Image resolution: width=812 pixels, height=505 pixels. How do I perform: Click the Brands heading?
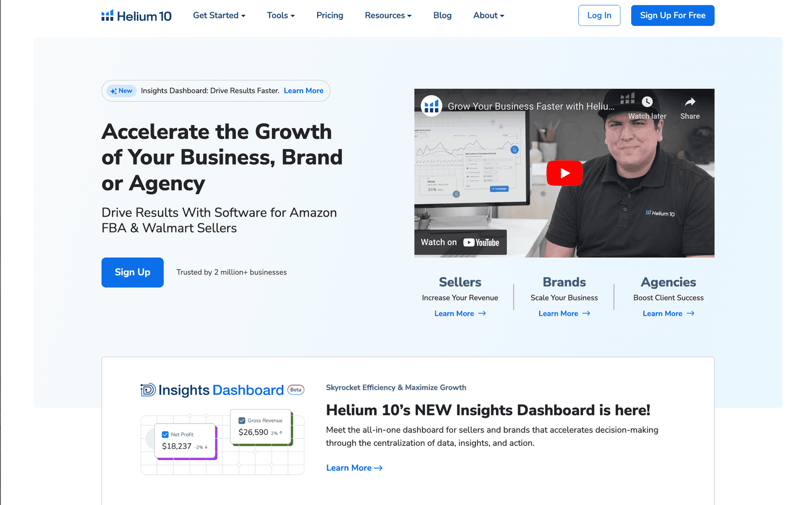coord(564,282)
